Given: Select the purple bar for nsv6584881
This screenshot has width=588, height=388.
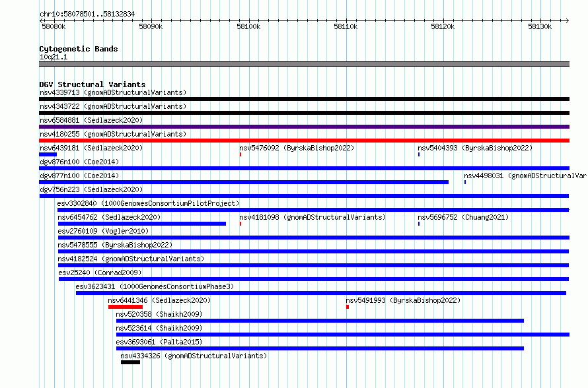Looking at the screenshot, I should tap(304, 127).
